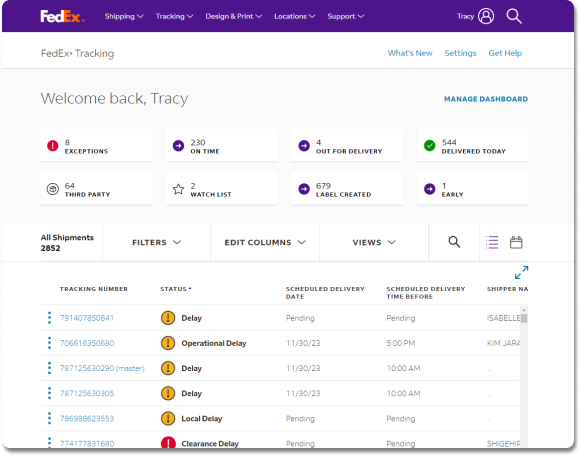Click the Early arrow icon

(429, 189)
